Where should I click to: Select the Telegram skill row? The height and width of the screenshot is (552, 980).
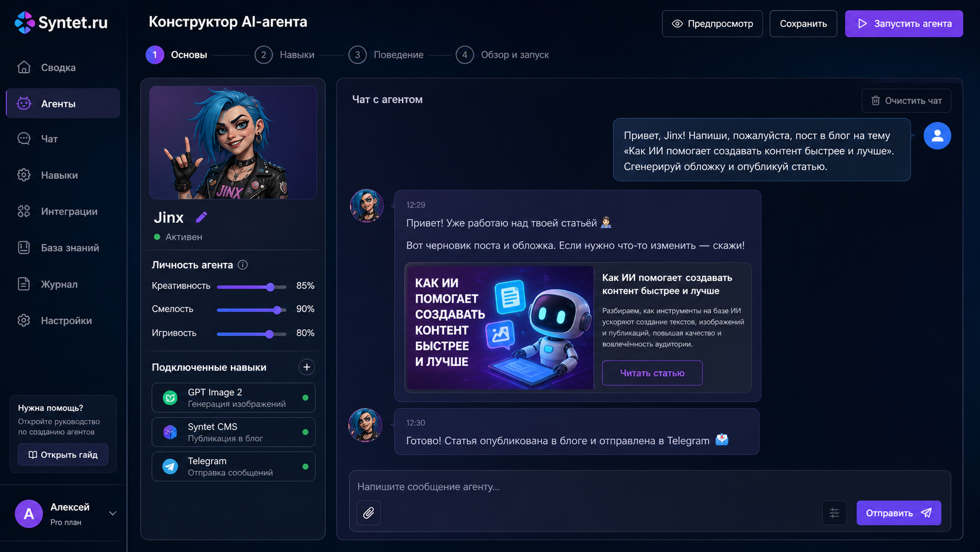coord(233,467)
